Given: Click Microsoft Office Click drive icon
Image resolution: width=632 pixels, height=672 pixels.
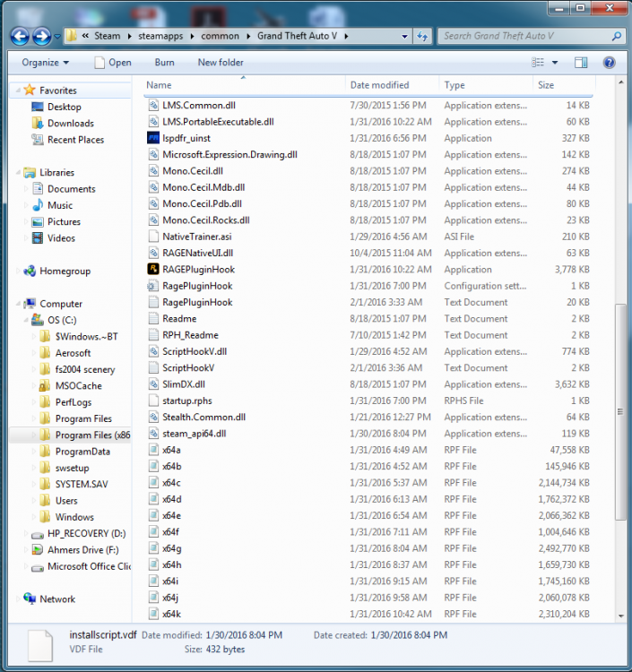Looking at the screenshot, I should coord(38,567).
